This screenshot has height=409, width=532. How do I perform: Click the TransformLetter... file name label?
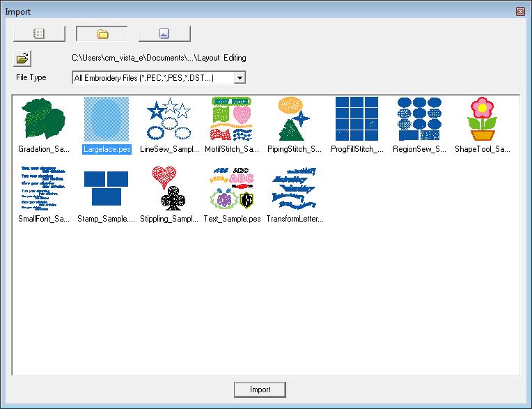tap(295, 219)
